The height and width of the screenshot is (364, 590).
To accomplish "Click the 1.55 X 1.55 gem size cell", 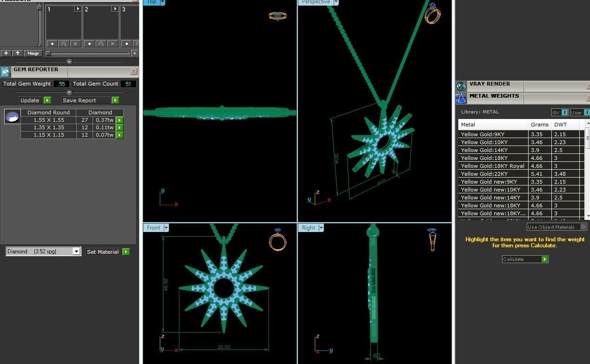I will (48, 120).
